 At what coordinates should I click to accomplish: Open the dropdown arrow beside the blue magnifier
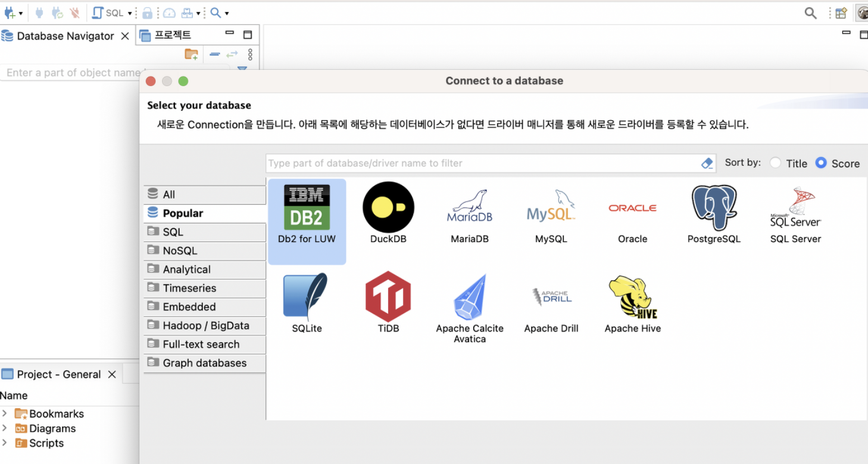[227, 13]
